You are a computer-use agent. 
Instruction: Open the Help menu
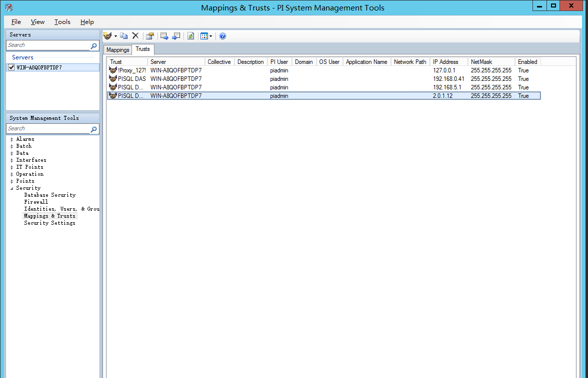(x=87, y=22)
